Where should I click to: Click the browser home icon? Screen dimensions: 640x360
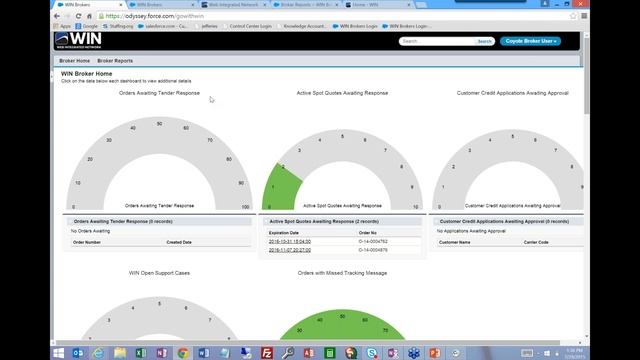pyautogui.click(x=89, y=16)
